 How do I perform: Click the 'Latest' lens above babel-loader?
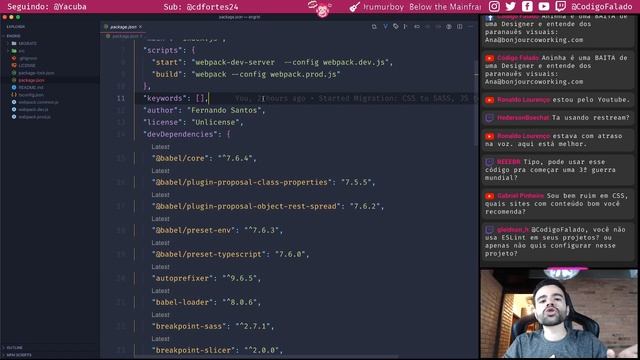[x=160, y=291]
